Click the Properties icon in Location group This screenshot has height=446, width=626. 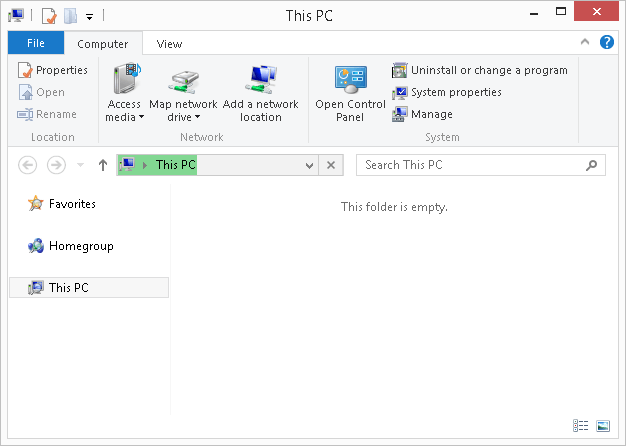tap(25, 70)
